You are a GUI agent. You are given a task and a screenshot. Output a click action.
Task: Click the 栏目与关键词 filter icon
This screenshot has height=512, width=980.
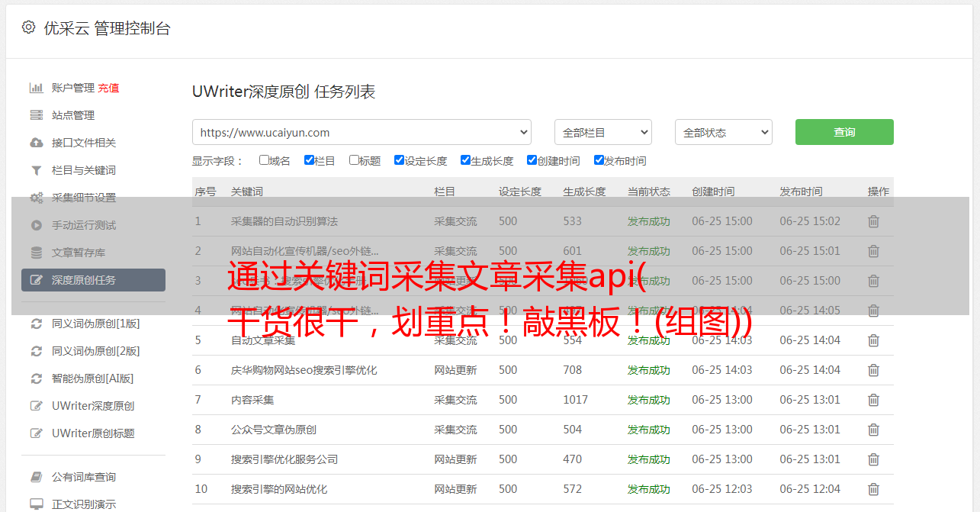pyautogui.click(x=36, y=170)
